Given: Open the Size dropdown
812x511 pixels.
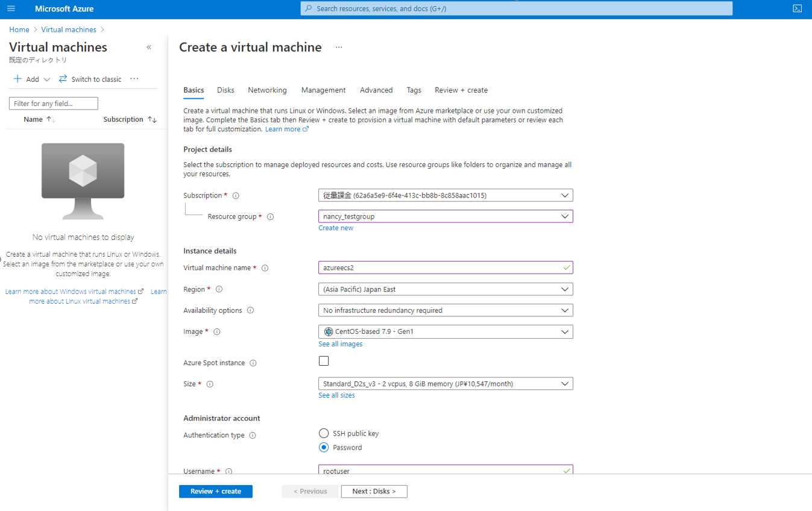Looking at the screenshot, I should [x=445, y=384].
